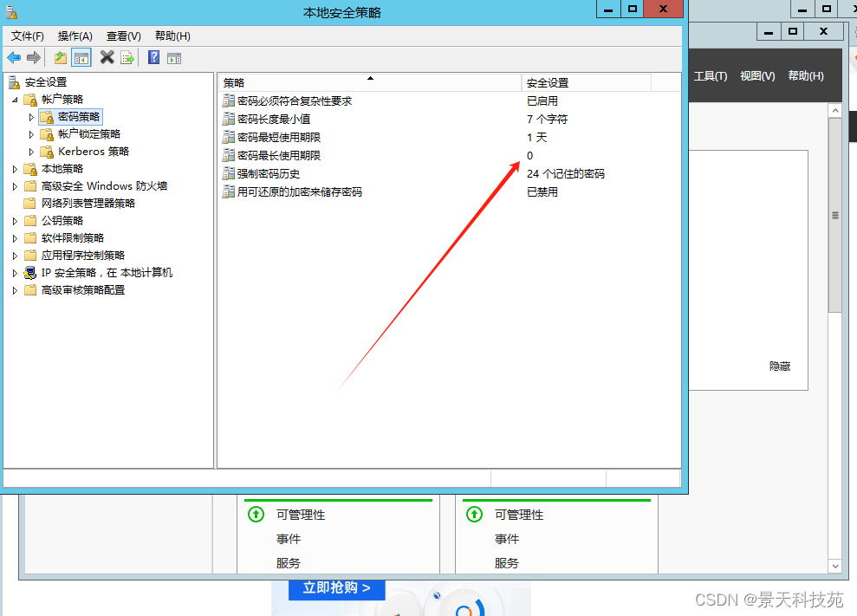This screenshot has height=616, width=857.
Task: Expand the 软件限制策略 tree node
Action: pyautogui.click(x=16, y=238)
